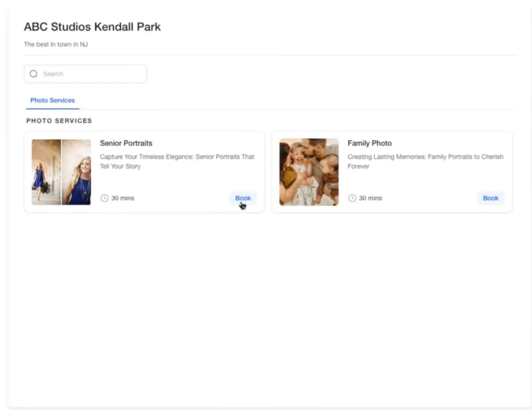The height and width of the screenshot is (410, 532).
Task: Click the clock icon on Senior Portraits card
Action: point(104,198)
